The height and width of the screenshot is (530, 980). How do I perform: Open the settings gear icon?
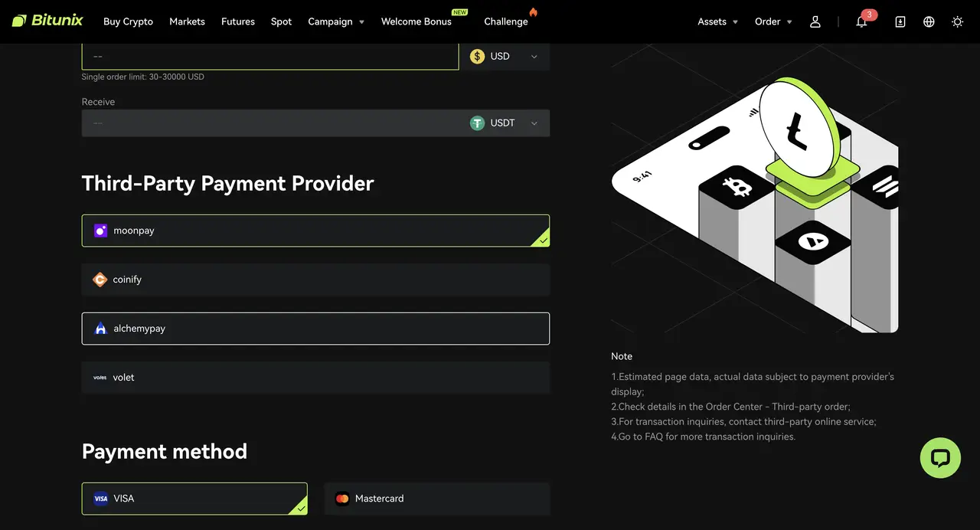pos(957,21)
